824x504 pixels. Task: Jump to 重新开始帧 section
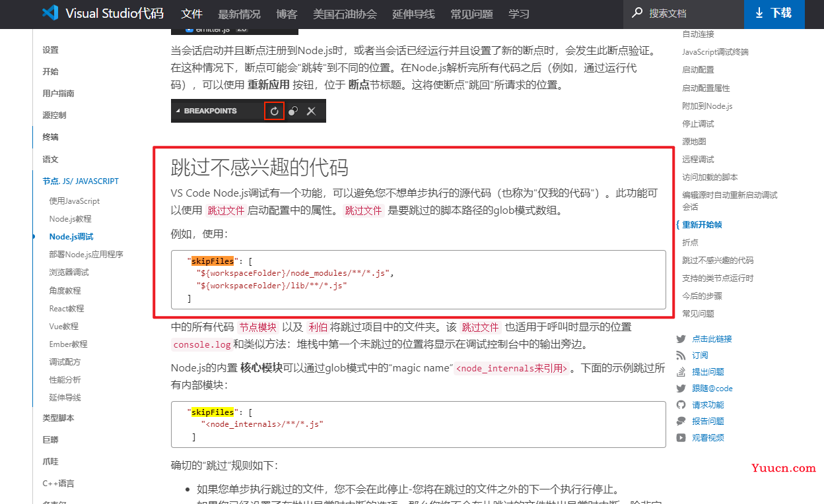(x=702, y=224)
